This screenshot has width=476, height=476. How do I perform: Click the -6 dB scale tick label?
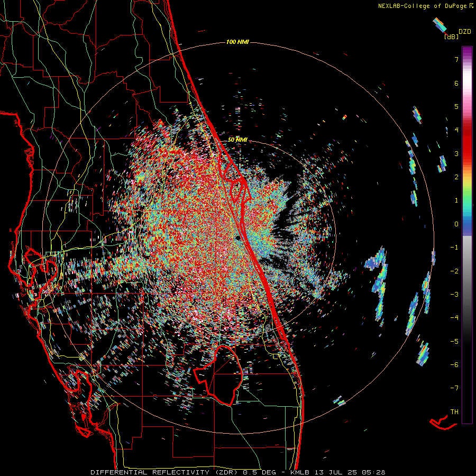click(454, 365)
